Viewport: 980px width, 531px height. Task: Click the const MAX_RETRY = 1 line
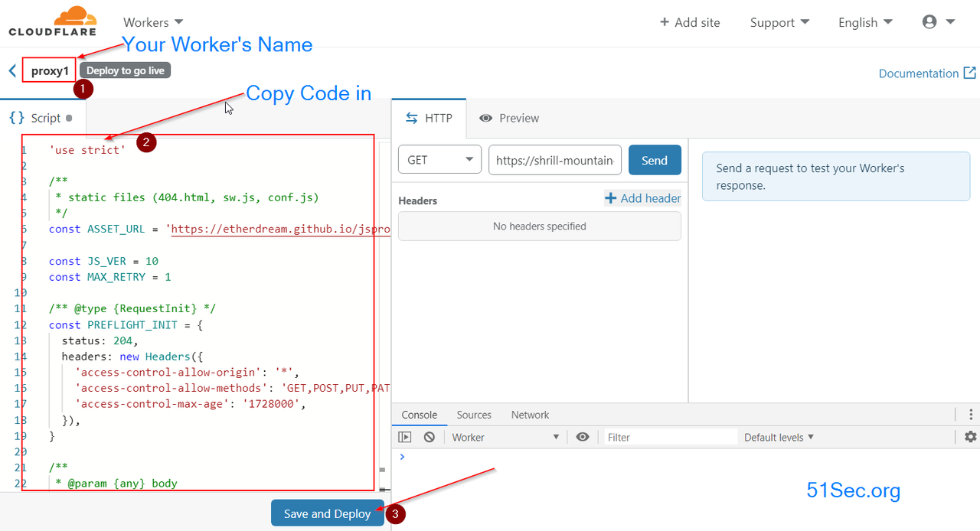(110, 277)
